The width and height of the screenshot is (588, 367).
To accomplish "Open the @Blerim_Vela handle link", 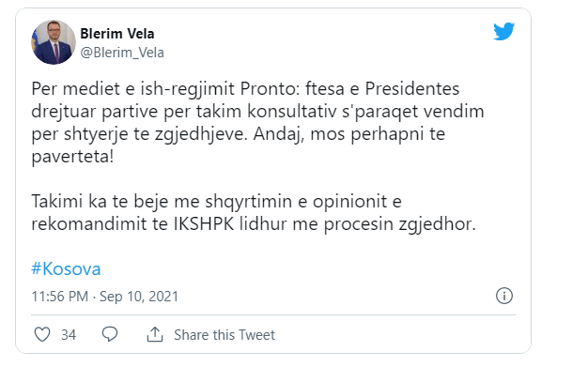I will point(122,53).
